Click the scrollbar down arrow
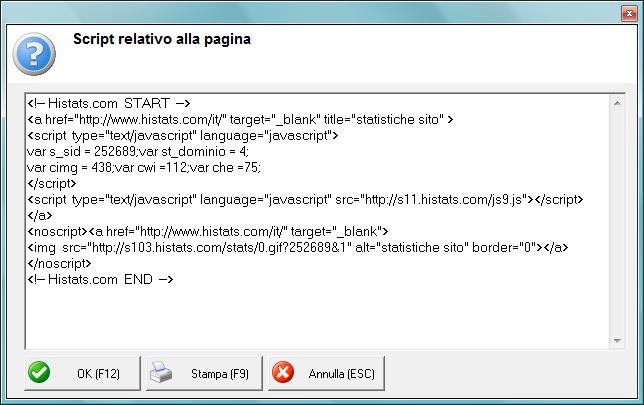This screenshot has height=405, width=644. point(617,341)
